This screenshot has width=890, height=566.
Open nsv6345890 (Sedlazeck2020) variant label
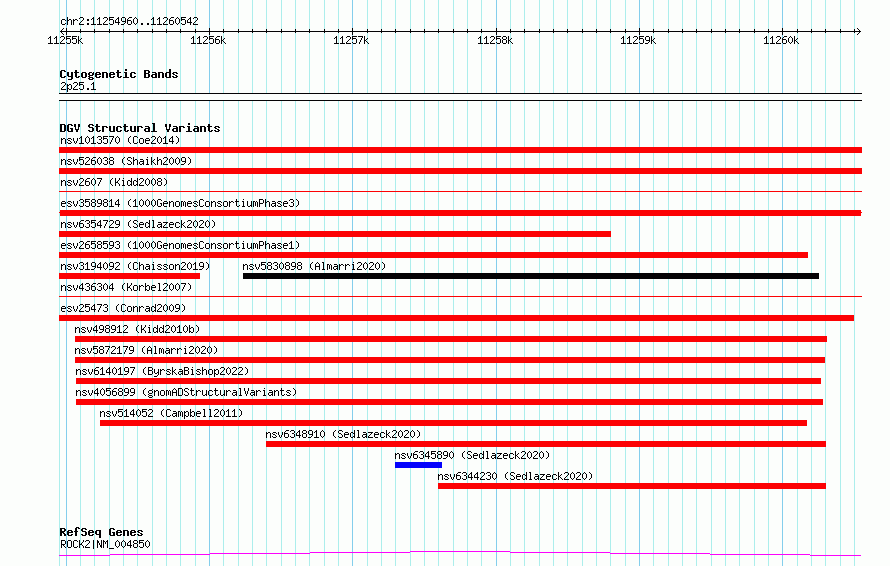(472, 455)
